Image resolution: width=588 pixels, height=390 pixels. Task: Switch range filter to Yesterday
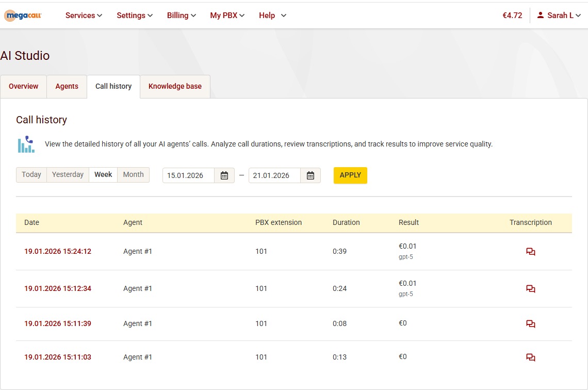[x=68, y=175]
